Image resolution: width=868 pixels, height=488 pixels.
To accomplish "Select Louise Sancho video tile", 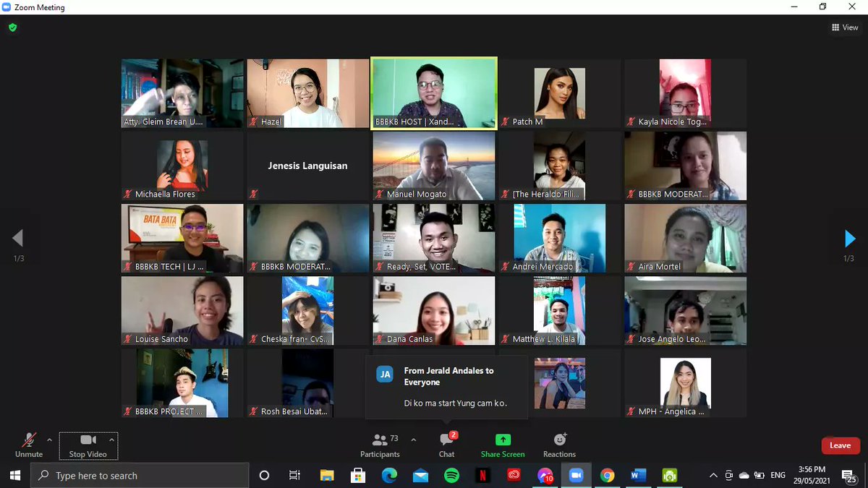I will [182, 310].
